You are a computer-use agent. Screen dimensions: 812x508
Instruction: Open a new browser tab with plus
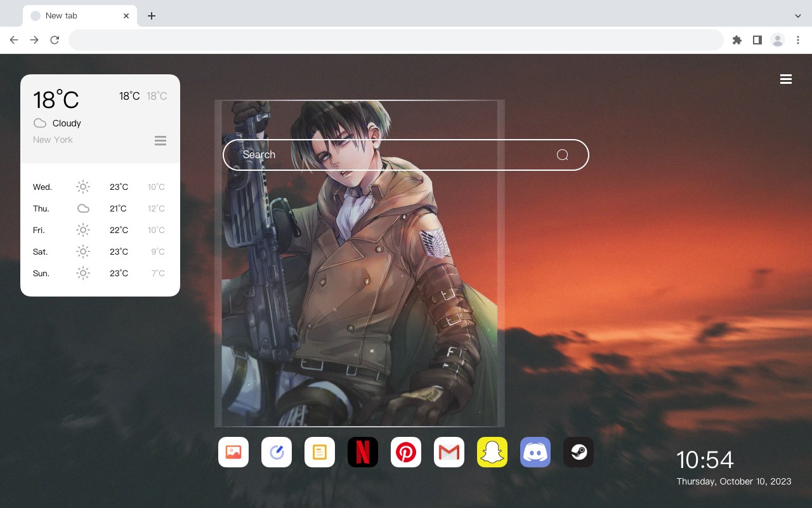pyautogui.click(x=151, y=16)
